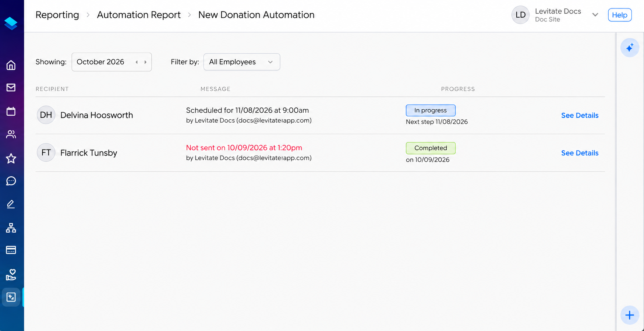The height and width of the screenshot is (331, 644).
Task: Open the pencil content editor icon
Action: coord(11,204)
